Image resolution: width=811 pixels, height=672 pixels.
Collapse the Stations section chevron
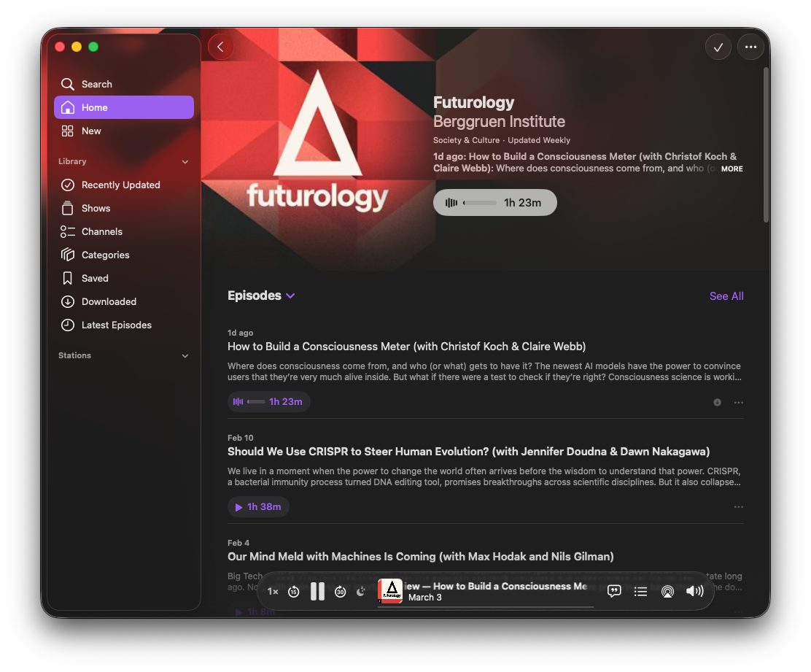tap(185, 356)
